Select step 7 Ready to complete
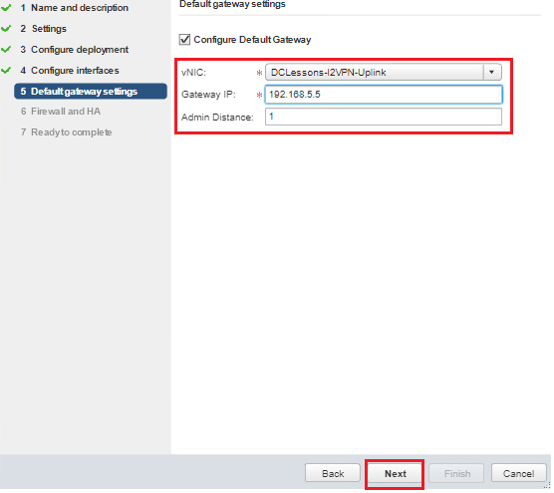The width and height of the screenshot is (554, 493). pyautogui.click(x=66, y=132)
